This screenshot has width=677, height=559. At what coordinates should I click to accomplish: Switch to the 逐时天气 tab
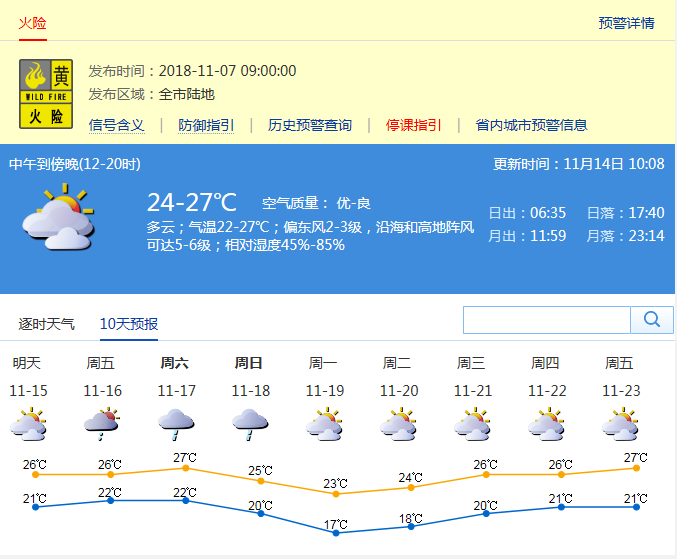click(x=47, y=324)
